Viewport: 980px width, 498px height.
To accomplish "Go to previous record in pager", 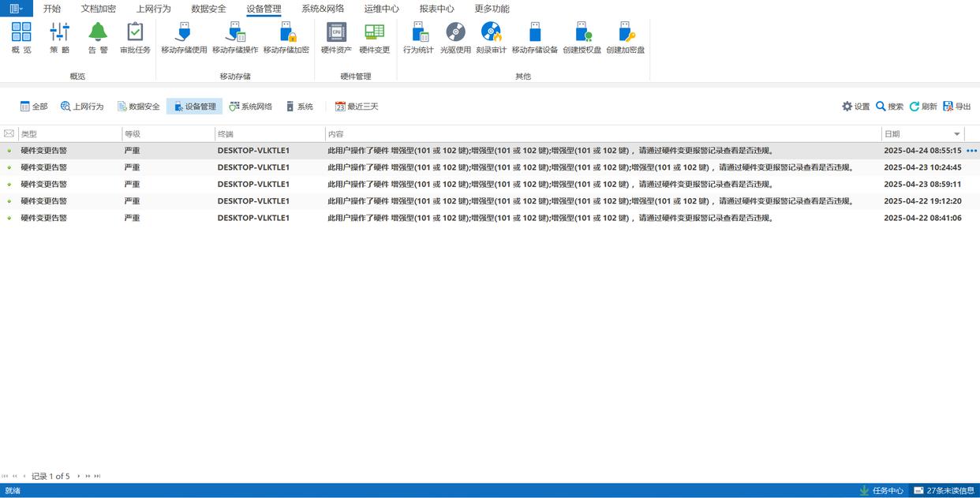I will coord(24,477).
